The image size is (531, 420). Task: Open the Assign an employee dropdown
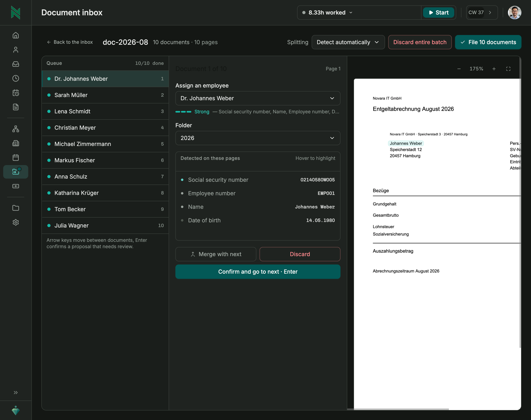click(x=258, y=98)
